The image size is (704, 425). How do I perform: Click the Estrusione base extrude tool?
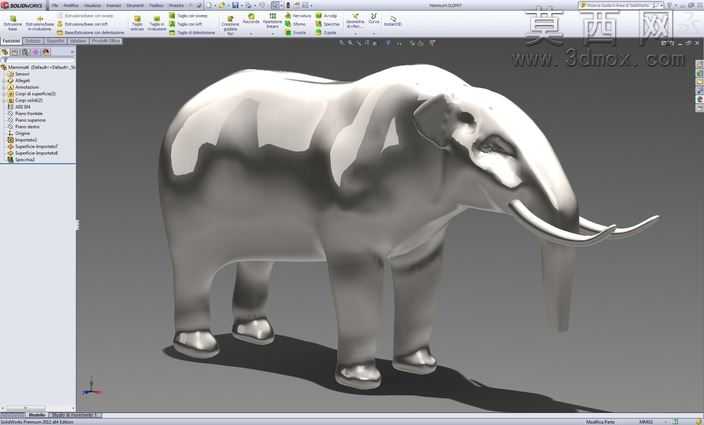coord(13,23)
